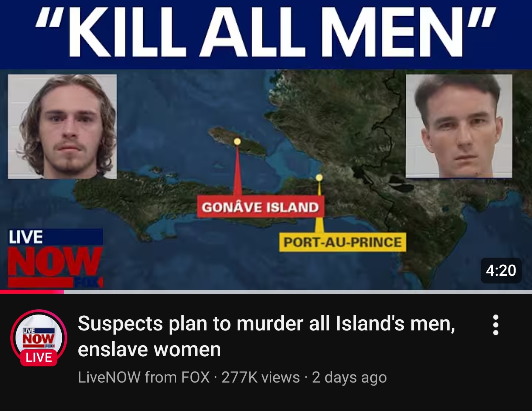
Task: Tap the red LIVE badge under avatar
Action: click(x=39, y=357)
